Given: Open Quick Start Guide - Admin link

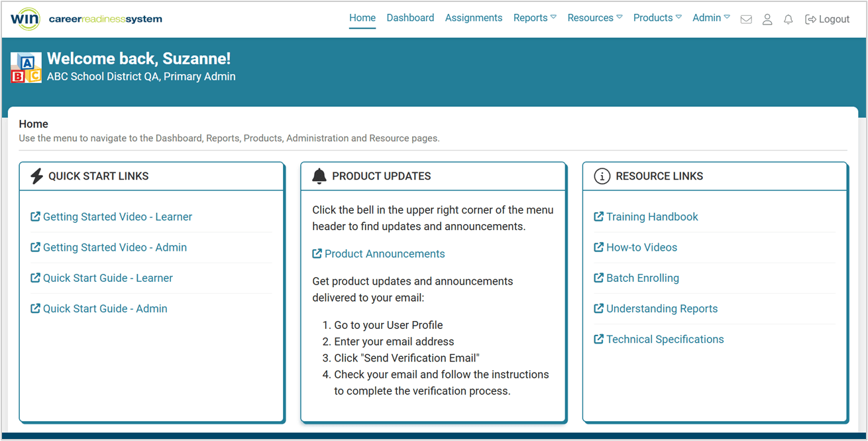Looking at the screenshot, I should (105, 308).
